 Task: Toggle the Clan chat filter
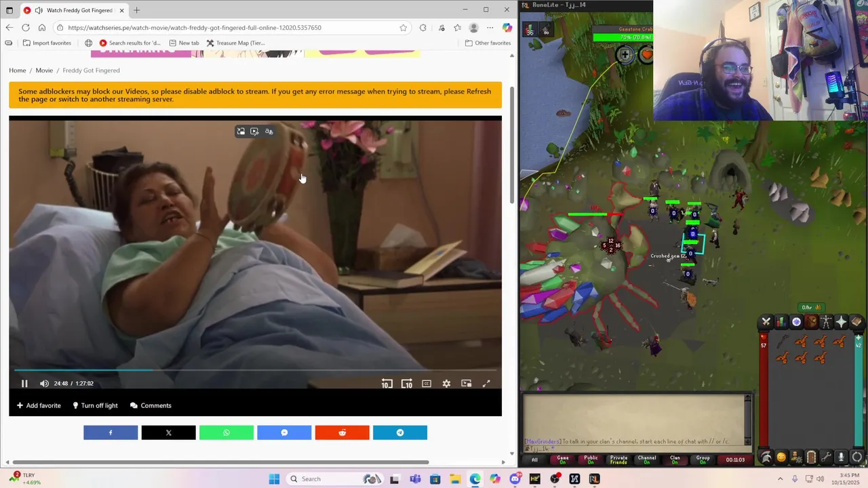(675, 460)
